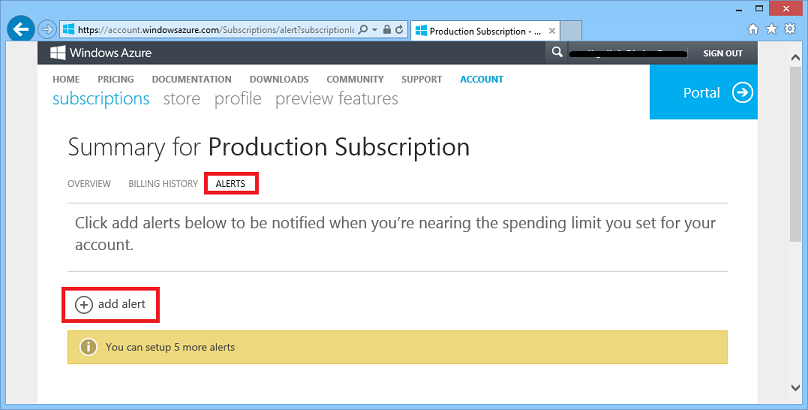Click the Windows Azure logo
808x410 pixels.
pyautogui.click(x=101, y=53)
